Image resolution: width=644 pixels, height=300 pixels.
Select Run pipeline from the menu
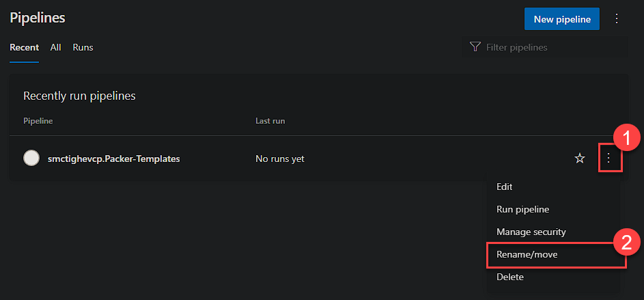click(522, 209)
